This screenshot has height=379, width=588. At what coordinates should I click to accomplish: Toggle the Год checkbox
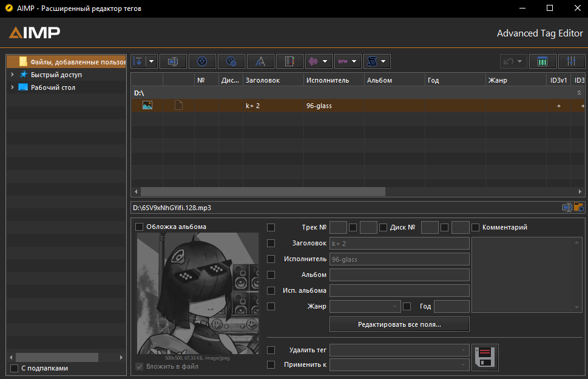point(407,307)
